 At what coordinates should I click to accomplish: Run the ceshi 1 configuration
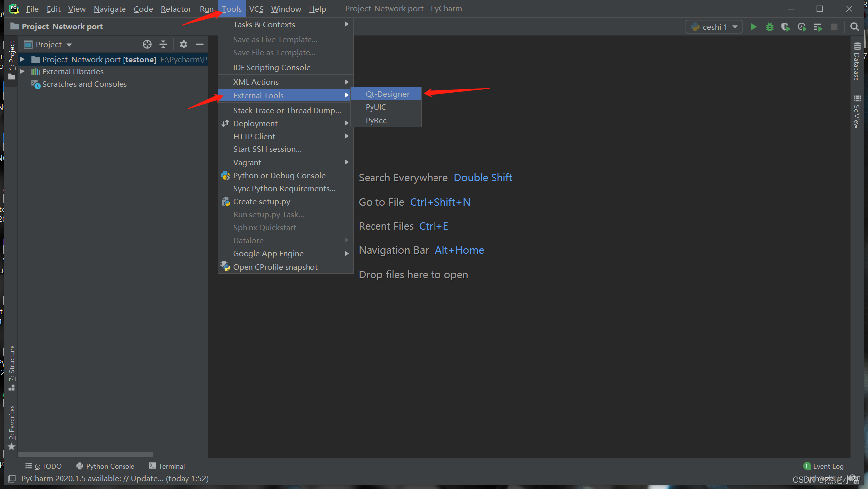[753, 27]
